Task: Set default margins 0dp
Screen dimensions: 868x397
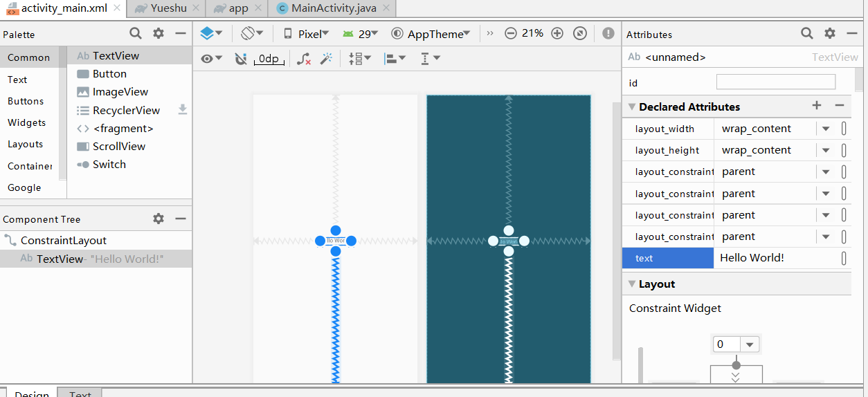Action: [268, 59]
